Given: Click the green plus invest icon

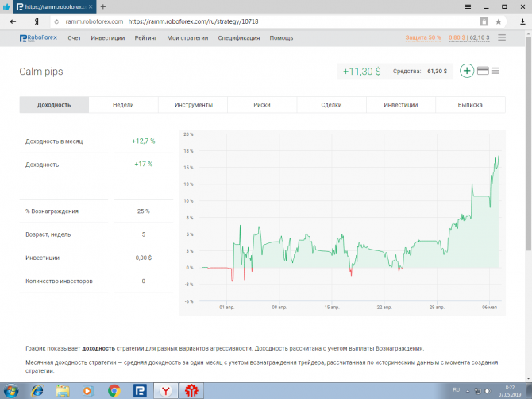Looking at the screenshot, I should click(467, 71).
